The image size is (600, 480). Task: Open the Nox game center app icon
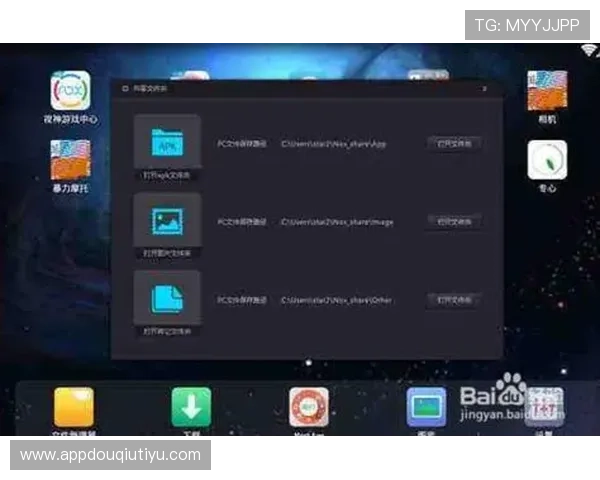[x=71, y=91]
